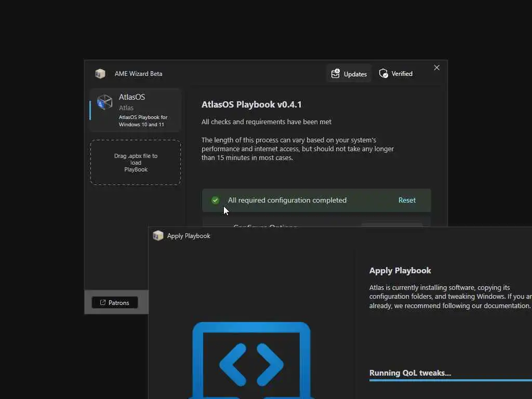Image resolution: width=532 pixels, height=399 pixels.
Task: Click the AME Wizard cube logo icon
Action: coord(100,74)
